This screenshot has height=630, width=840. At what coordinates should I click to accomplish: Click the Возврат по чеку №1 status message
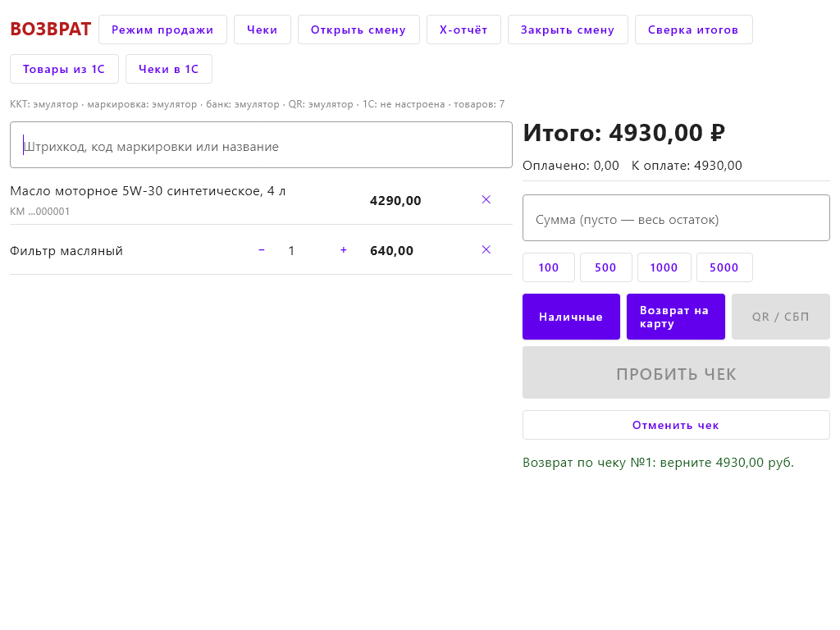[659, 463]
